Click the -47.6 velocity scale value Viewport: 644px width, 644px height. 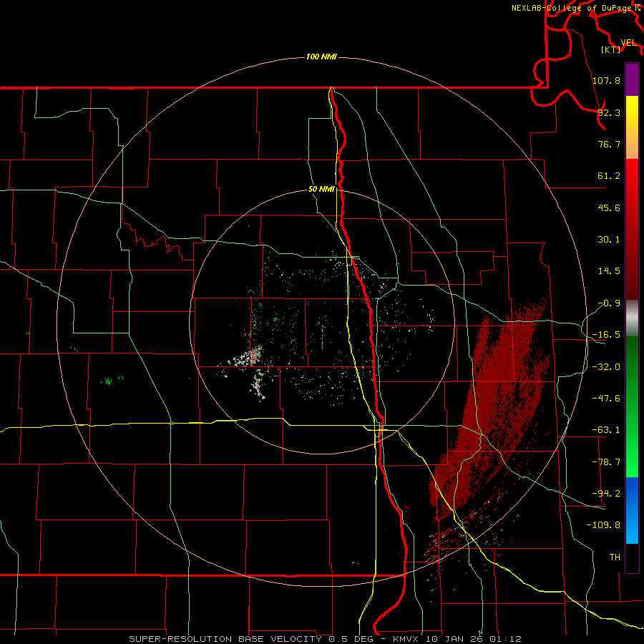[x=606, y=399]
